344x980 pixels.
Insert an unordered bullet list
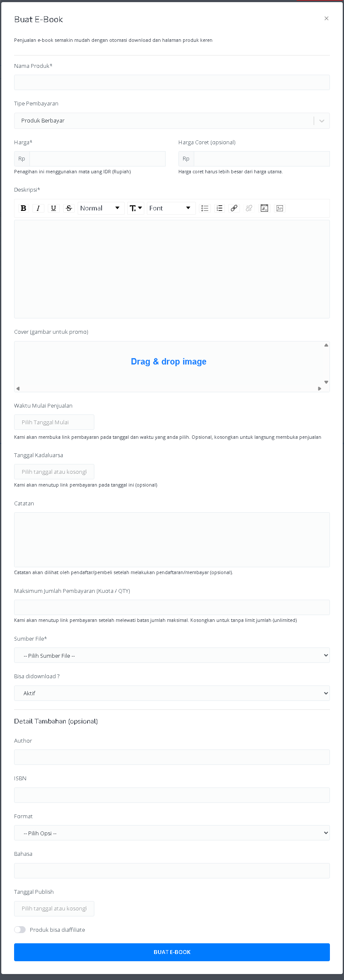coord(205,208)
